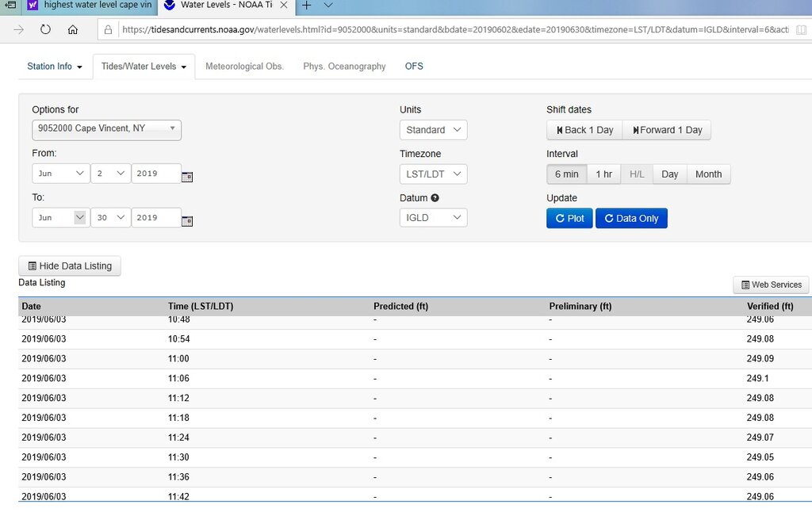Open the Meteorological Obs. tab

coord(244,67)
